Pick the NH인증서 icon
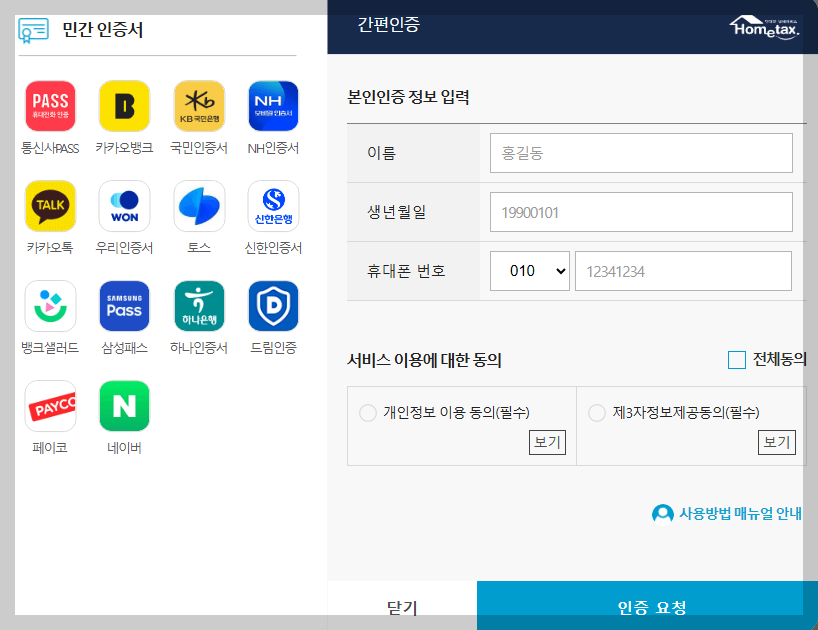Viewport: 818px width, 630px height. coord(273,106)
